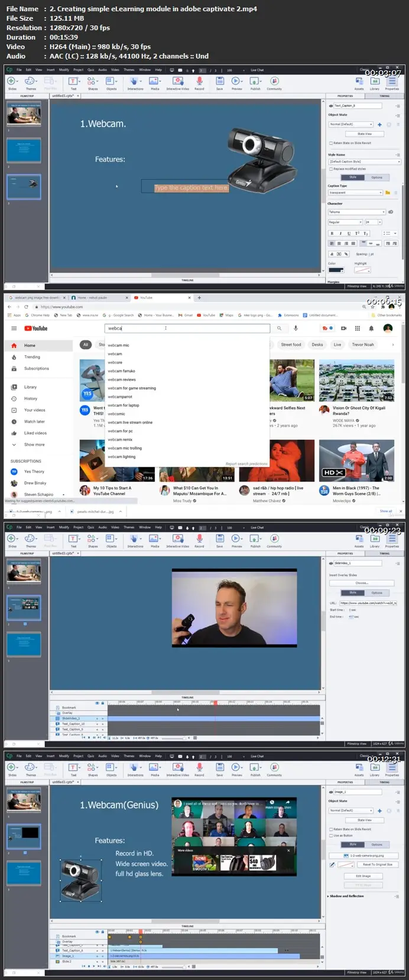Click the caption 'Type the caption text here'
This screenshot has height=980, width=409.
[x=191, y=187]
